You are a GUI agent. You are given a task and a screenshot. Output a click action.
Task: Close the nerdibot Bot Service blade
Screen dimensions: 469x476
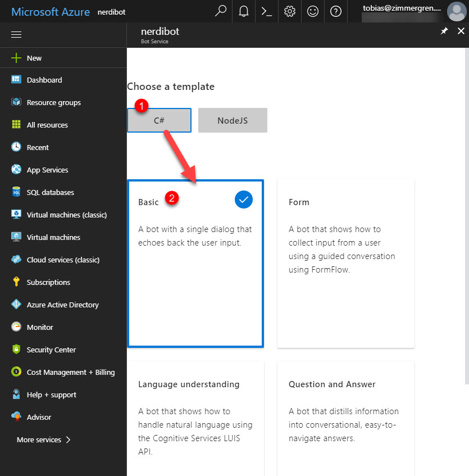(461, 31)
